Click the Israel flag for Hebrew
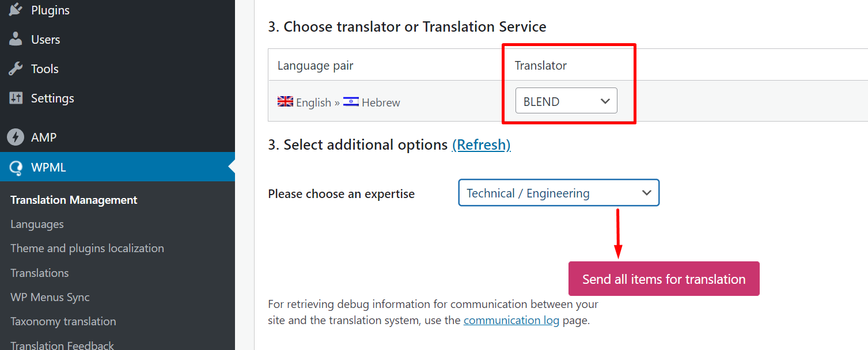This screenshot has height=350, width=868. point(351,102)
